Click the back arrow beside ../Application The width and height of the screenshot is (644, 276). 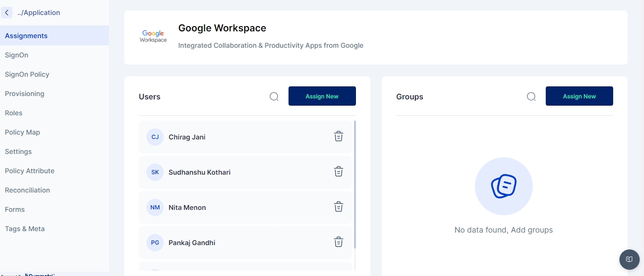(7, 13)
